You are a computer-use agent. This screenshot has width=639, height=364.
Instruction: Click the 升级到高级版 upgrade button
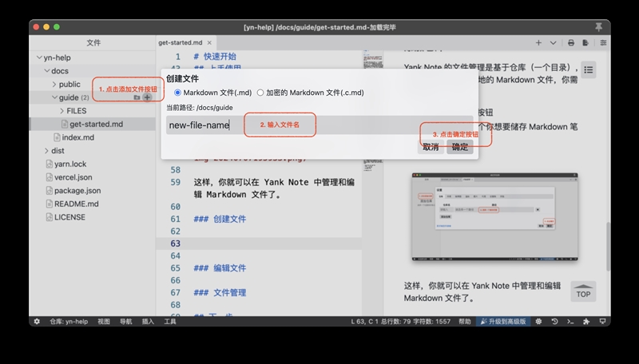click(x=503, y=321)
